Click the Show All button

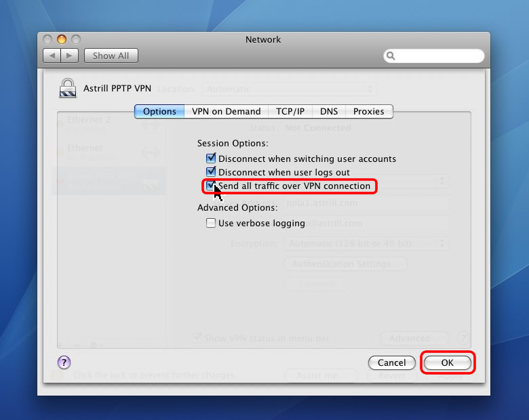pyautogui.click(x=111, y=56)
